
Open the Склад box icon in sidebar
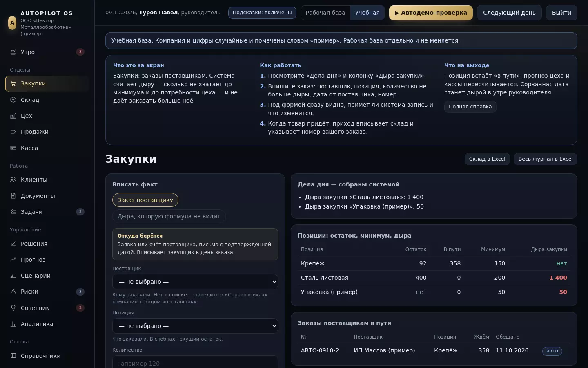click(x=13, y=100)
